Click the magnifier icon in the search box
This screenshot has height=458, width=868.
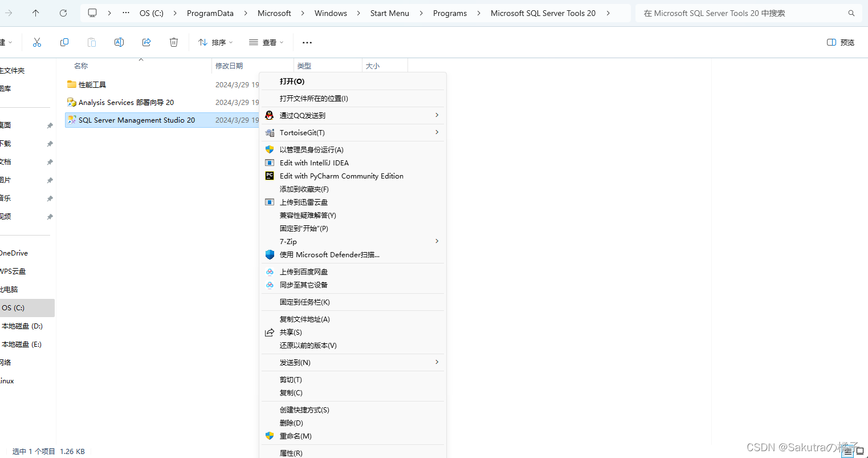pos(851,13)
